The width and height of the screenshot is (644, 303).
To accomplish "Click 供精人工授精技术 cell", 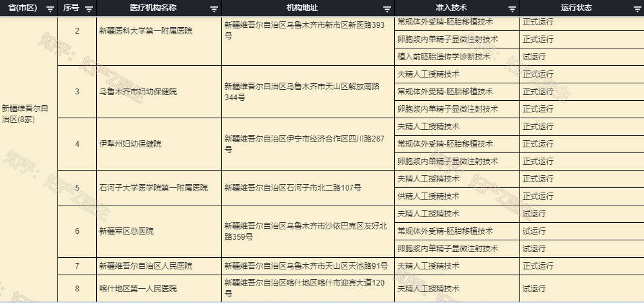I will click(x=457, y=196).
